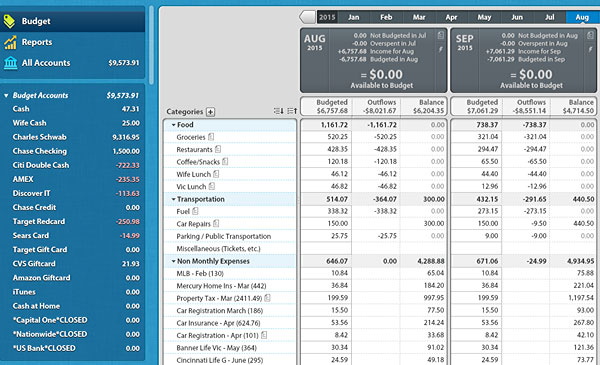The width and height of the screenshot is (600, 365).
Task: Open the *US Bank*CLOSED account
Action: click(73, 349)
